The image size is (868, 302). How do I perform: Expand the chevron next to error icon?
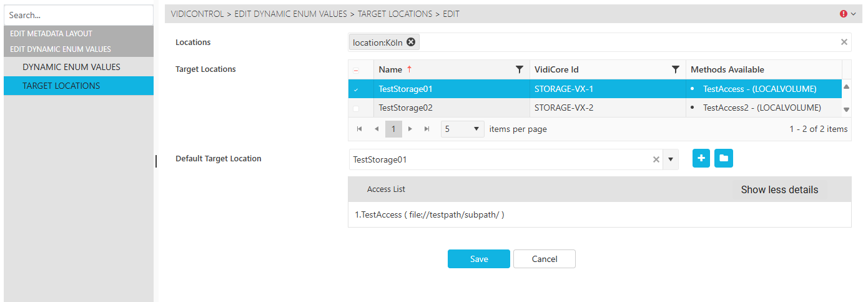tap(854, 14)
